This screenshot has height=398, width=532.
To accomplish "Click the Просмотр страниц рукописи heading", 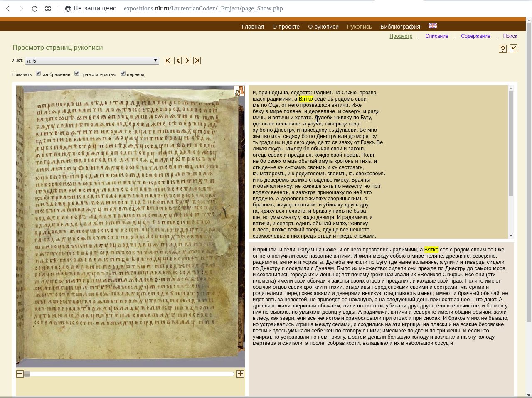I will tap(57, 47).
